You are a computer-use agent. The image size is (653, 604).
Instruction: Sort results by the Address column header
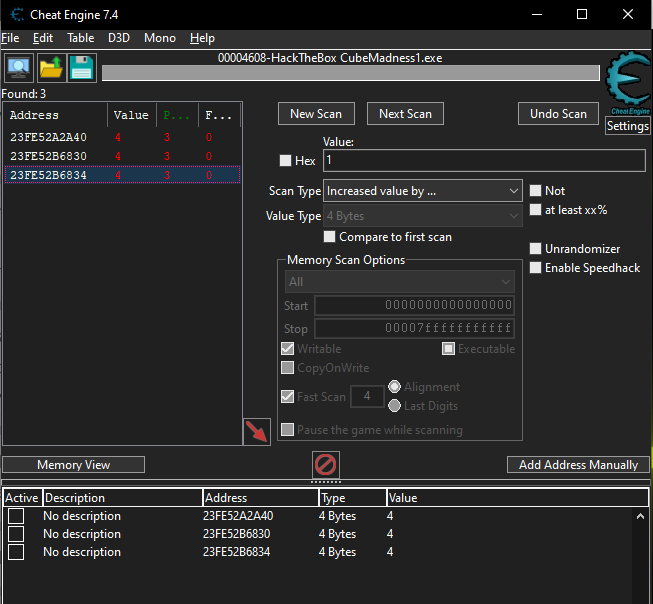(x=55, y=115)
